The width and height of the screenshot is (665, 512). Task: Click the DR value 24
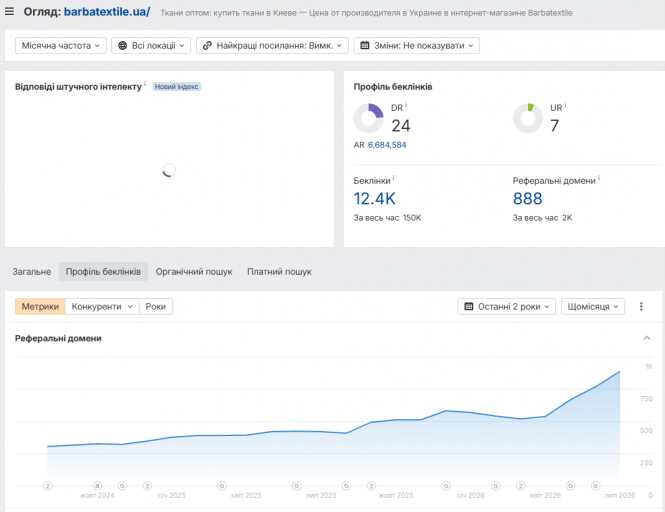401,126
